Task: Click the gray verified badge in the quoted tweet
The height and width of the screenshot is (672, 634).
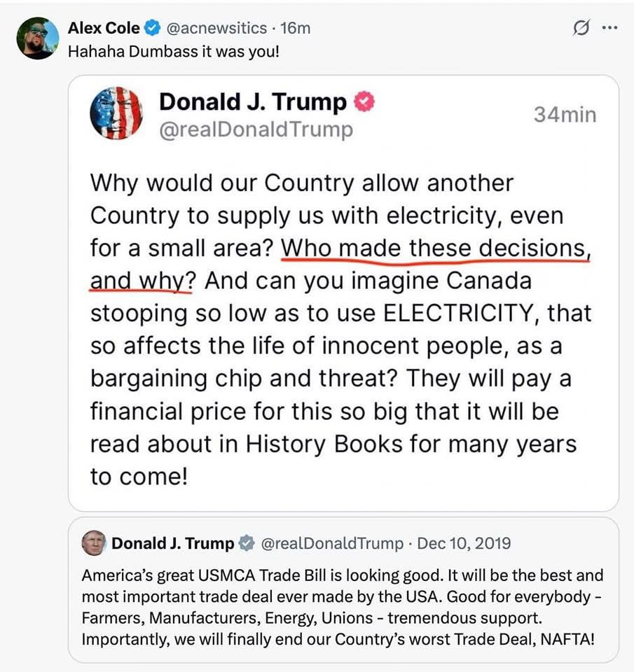Action: 247,543
